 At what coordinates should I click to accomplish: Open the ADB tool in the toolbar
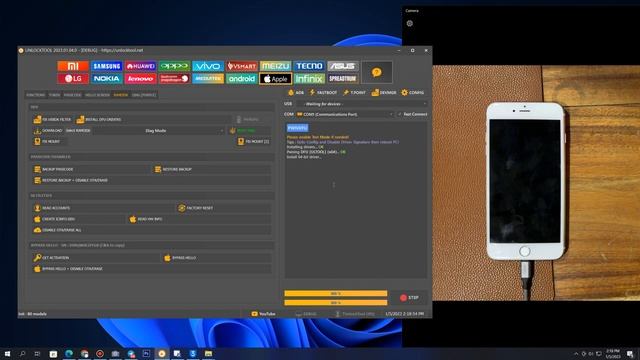pyautogui.click(x=296, y=93)
